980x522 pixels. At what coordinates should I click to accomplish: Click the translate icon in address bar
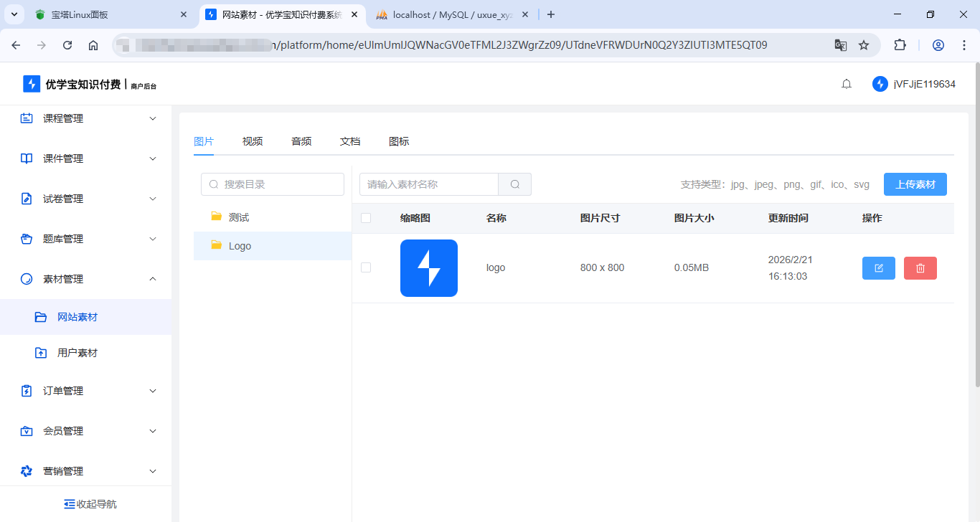coord(840,44)
